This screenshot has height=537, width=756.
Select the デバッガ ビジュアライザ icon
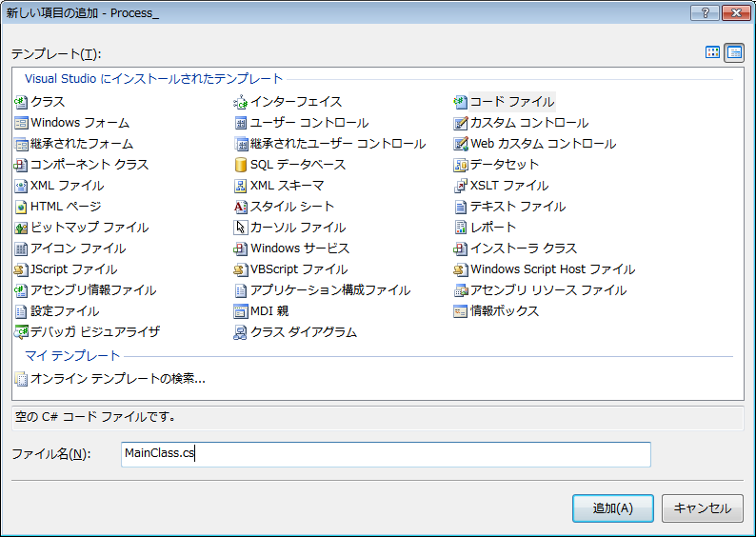point(21,332)
